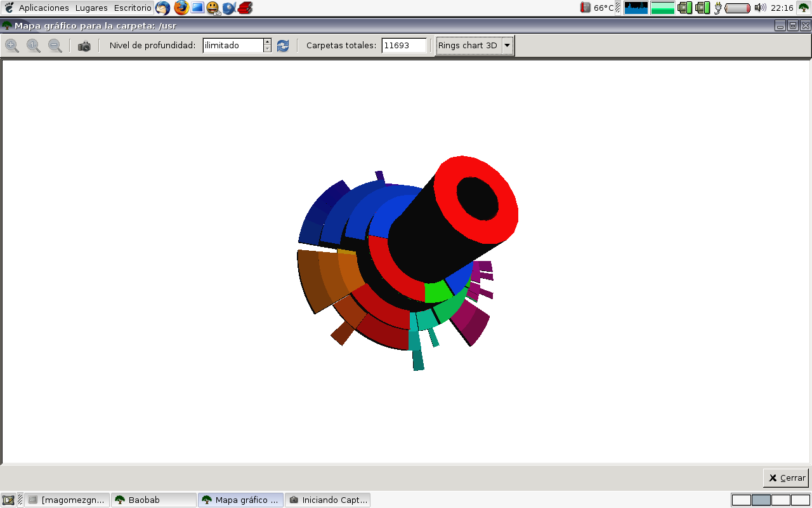
Task: Click the panel drag handle beside temperature
Action: [618, 8]
